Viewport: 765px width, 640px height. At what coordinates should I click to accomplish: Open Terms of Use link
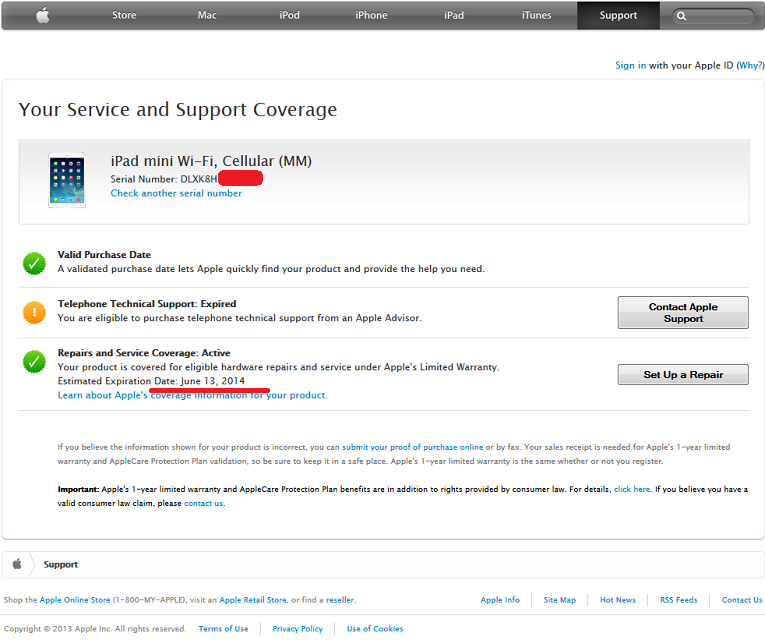tap(223, 628)
